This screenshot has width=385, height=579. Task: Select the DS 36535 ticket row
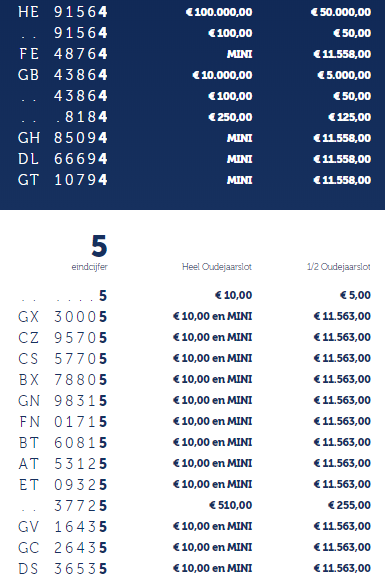coord(194,568)
